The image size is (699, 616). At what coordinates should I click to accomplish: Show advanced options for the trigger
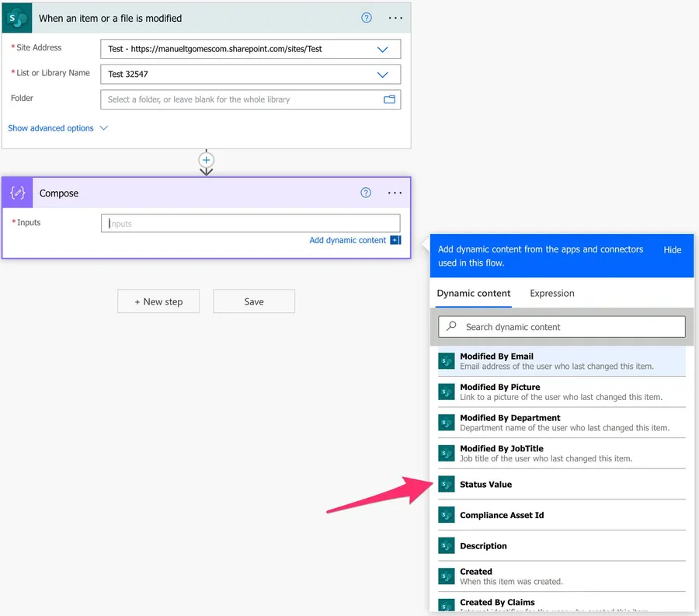pyautogui.click(x=57, y=128)
